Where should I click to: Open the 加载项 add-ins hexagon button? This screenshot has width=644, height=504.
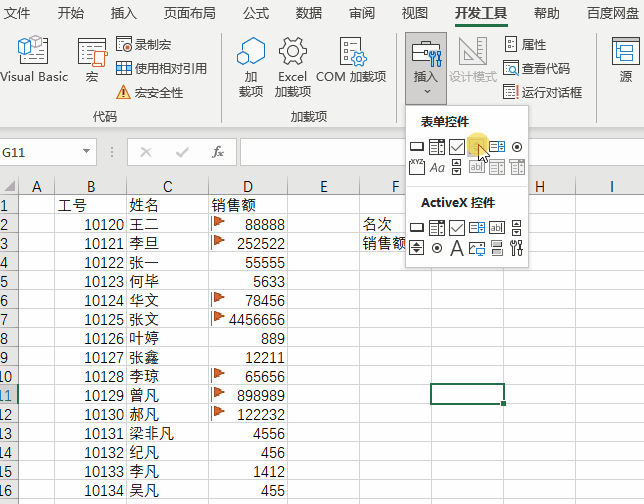tap(251, 67)
